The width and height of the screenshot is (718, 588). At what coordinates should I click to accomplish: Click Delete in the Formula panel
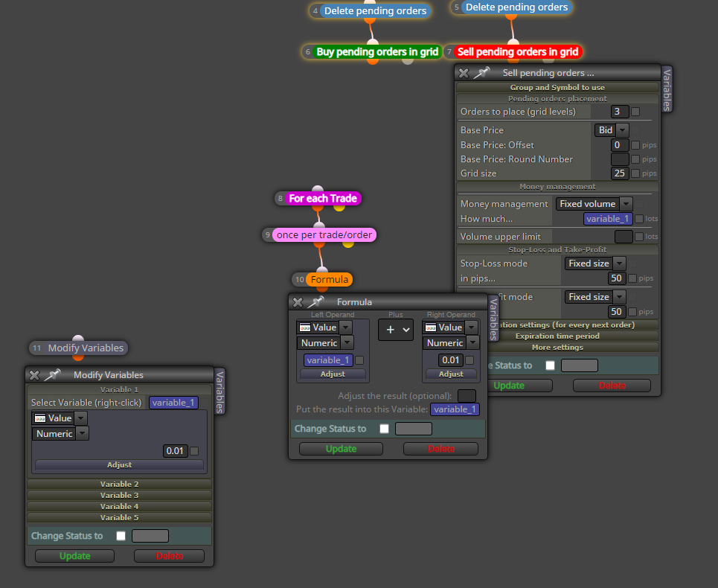[440, 449]
